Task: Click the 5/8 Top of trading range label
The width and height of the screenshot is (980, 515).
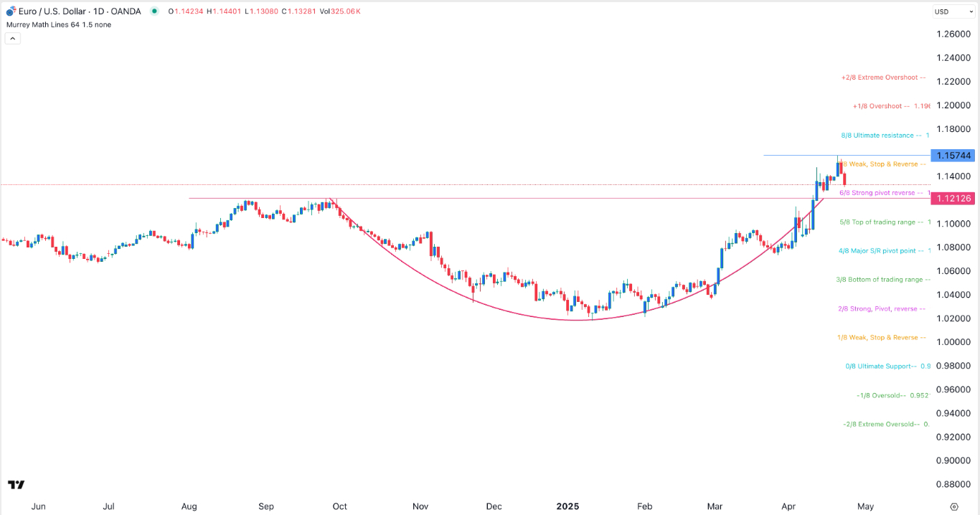Action: pos(885,222)
